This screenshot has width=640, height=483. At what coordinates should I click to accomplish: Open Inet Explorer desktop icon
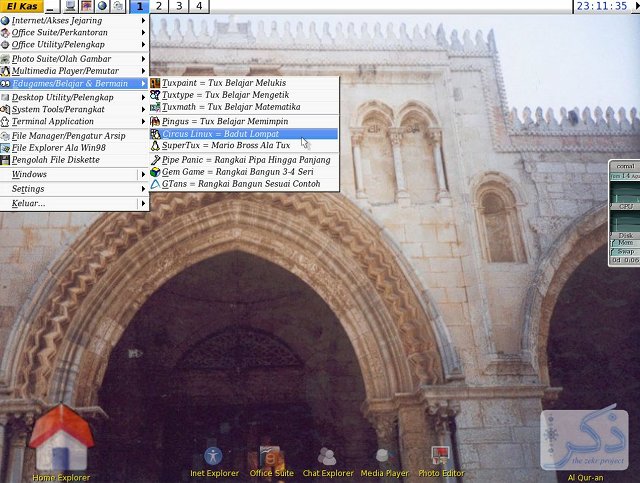[x=213, y=456]
